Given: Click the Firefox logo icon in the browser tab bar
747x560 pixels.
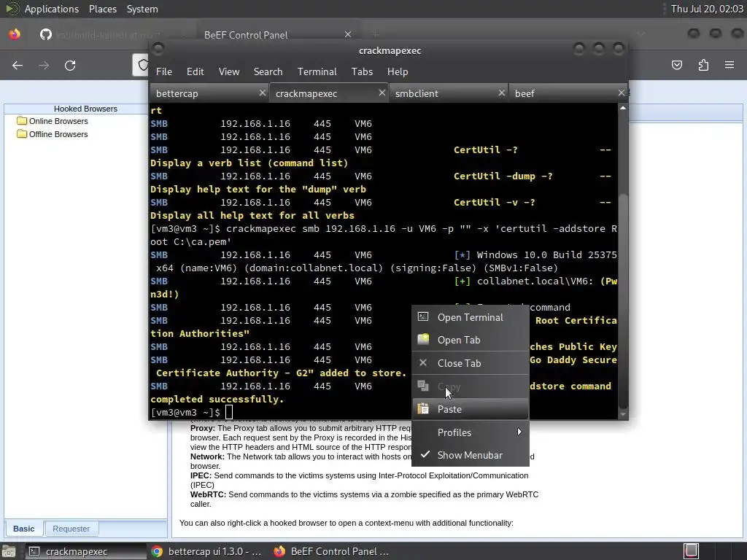Looking at the screenshot, I should [x=15, y=34].
